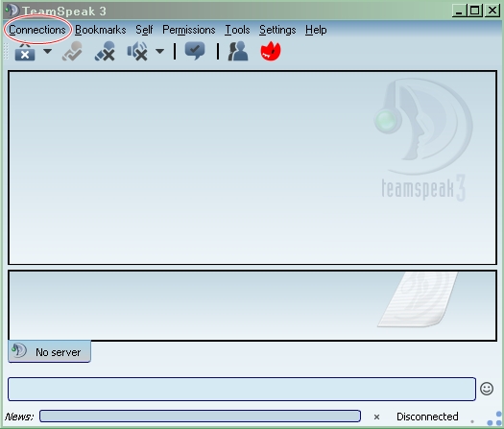This screenshot has width=504, height=429.
Task: Click the disconnect from server toolbar icon
Action: click(25, 52)
